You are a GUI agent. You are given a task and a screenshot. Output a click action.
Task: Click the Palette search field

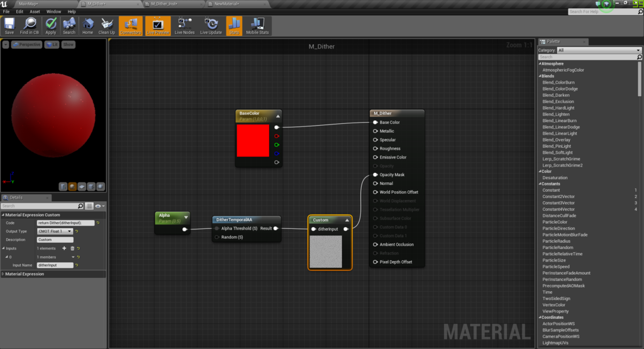tap(590, 57)
